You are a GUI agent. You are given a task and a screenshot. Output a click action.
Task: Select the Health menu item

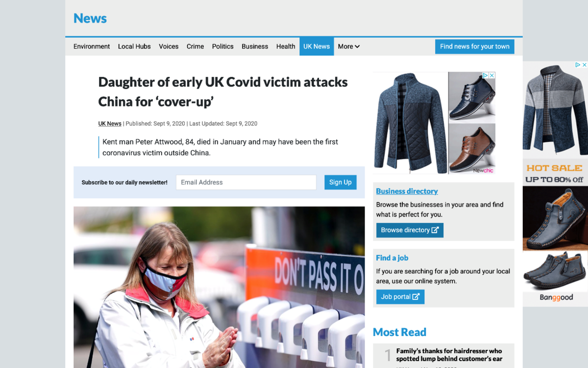click(286, 47)
